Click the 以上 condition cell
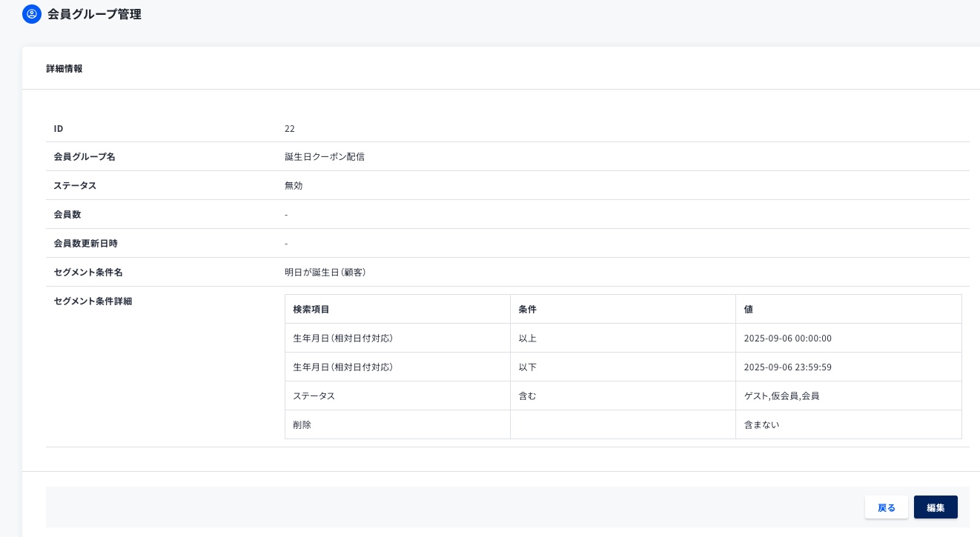This screenshot has width=980, height=537. tap(528, 338)
